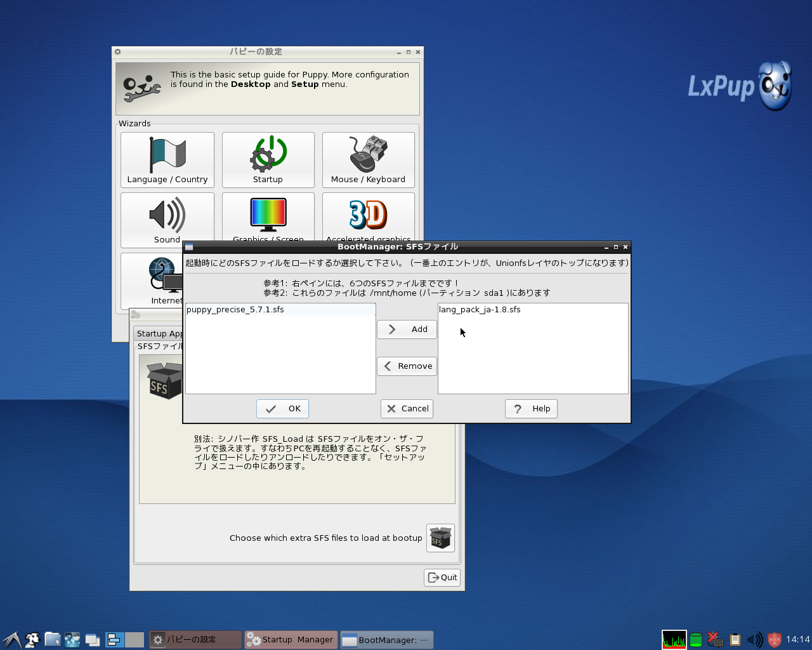This screenshot has height=650, width=812.
Task: Click the large SFS package image in Startup Manager
Action: click(164, 380)
